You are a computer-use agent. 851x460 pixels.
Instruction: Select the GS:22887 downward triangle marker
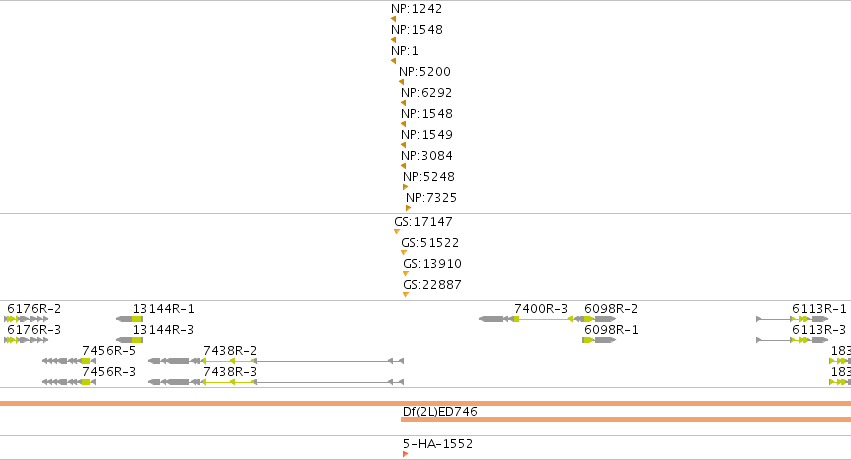click(406, 295)
